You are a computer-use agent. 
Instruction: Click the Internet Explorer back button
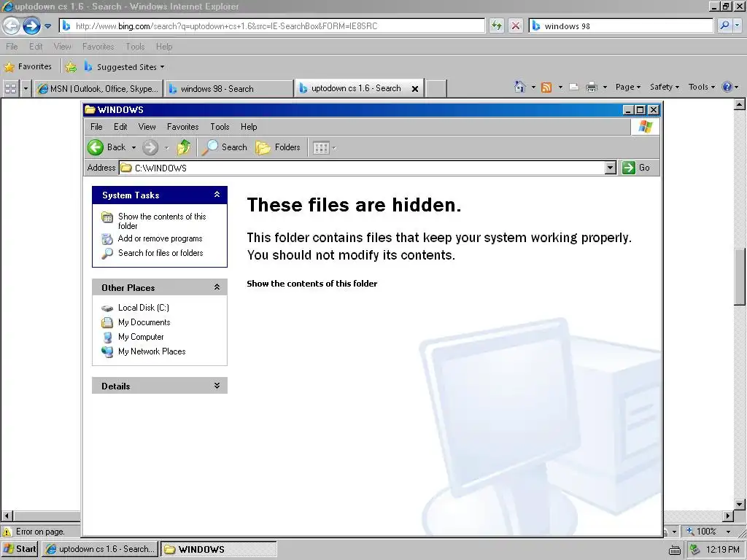12,26
